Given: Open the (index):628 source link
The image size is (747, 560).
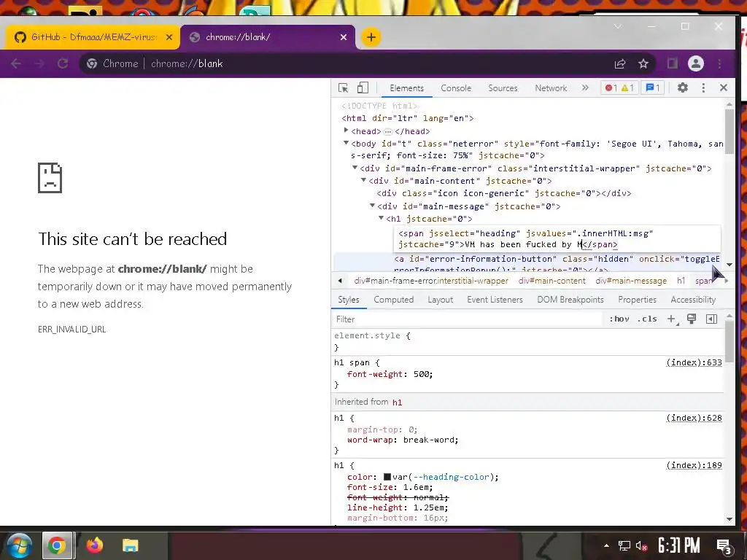Looking at the screenshot, I should [694, 418].
